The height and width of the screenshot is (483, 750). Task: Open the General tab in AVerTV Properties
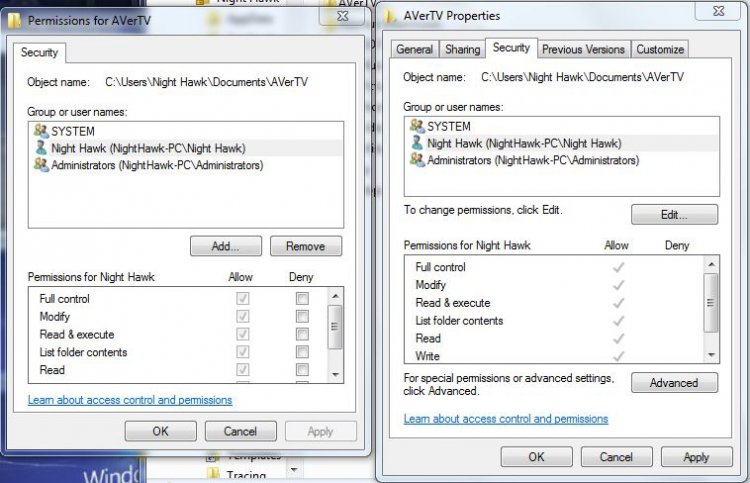coord(414,49)
